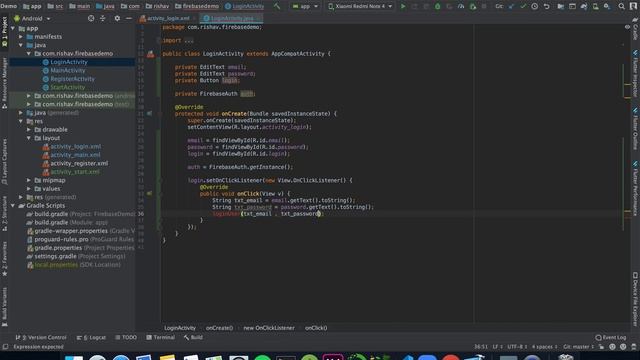Open the profiler gauge icon in toolbar
Image resolution: width=640 pixels, height=360 pixels.
point(461,6)
